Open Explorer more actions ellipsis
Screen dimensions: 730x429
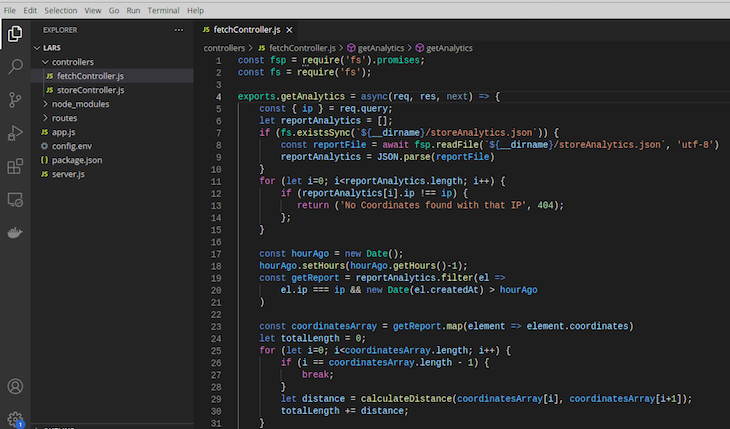tap(179, 30)
